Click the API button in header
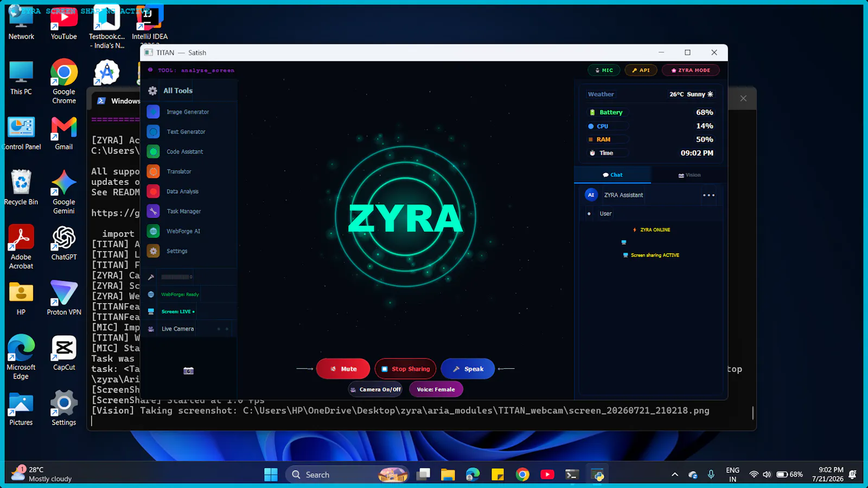The width and height of the screenshot is (868, 488). [641, 70]
